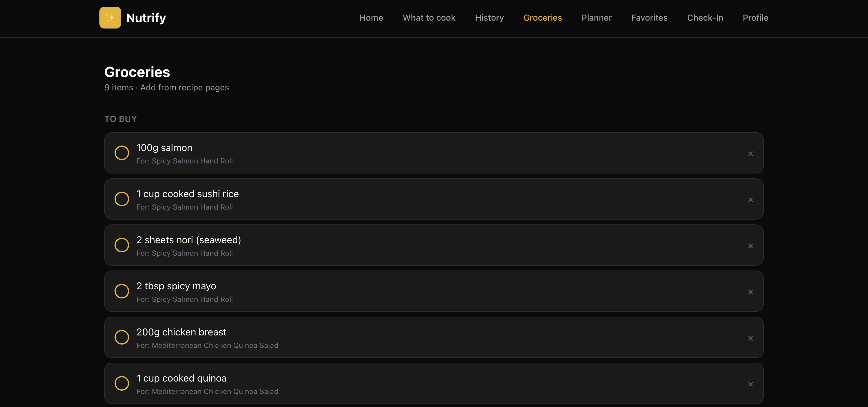Navigate to the Check-In page
Screen dimensions: 868x407
[705, 18]
